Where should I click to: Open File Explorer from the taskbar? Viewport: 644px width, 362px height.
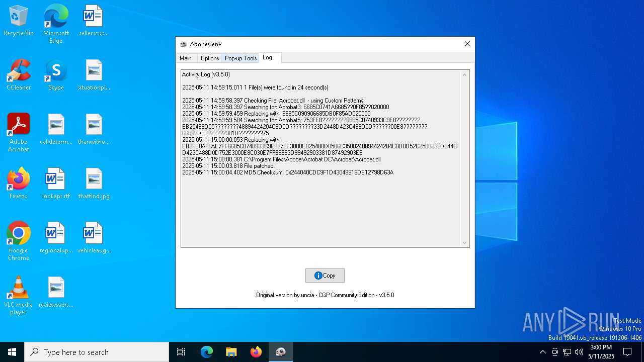coord(231,352)
